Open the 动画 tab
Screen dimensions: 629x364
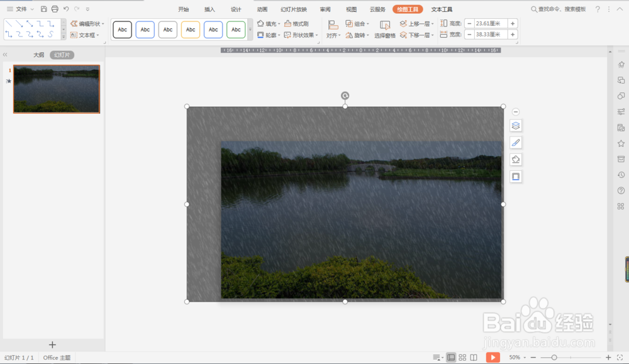pos(262,9)
